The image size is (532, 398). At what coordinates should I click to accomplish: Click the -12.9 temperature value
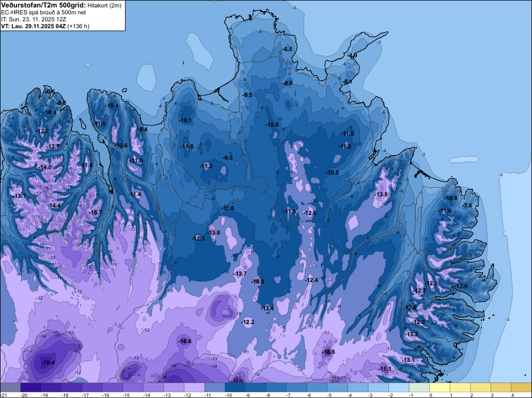pyautogui.click(x=418, y=322)
